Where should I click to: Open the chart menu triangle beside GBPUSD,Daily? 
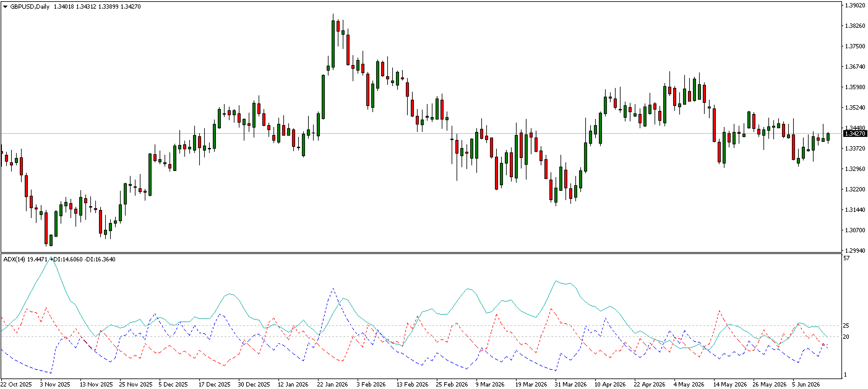pos(5,7)
